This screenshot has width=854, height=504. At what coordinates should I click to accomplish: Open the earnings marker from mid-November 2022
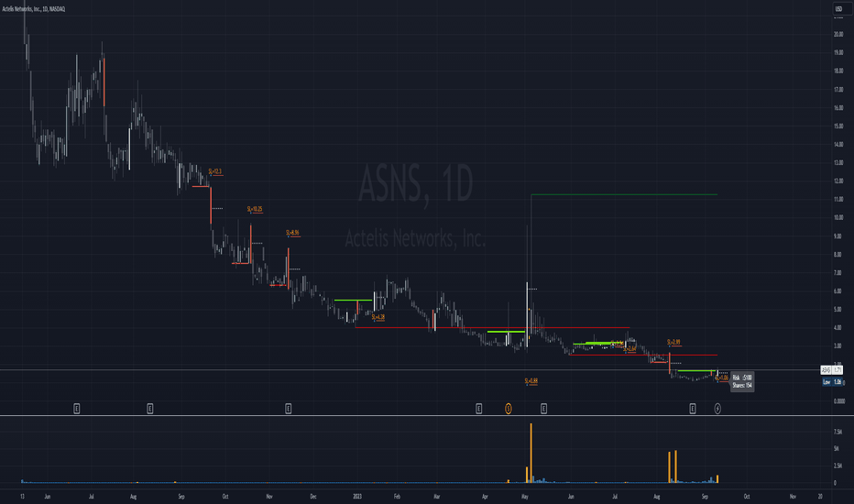coord(288,408)
